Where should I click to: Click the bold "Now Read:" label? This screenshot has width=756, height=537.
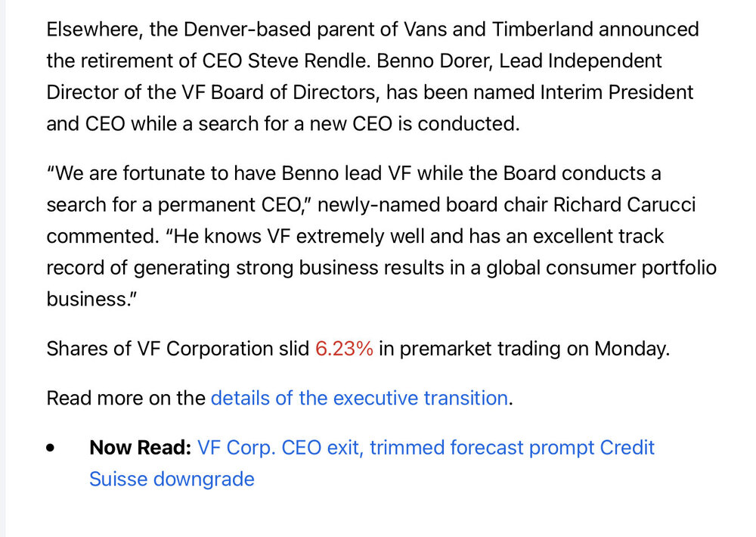[141, 448]
